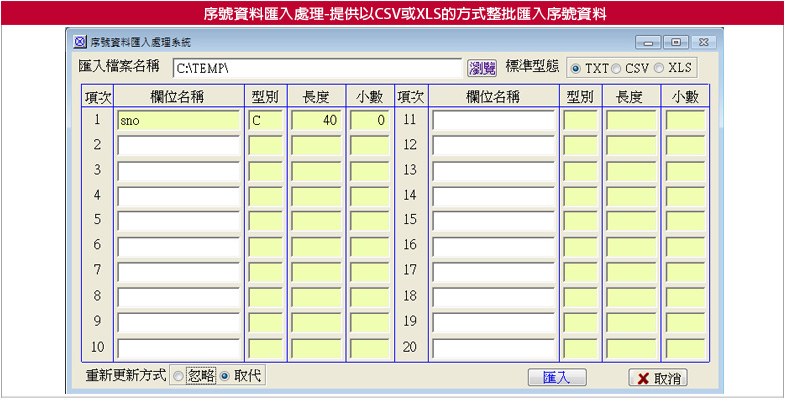Select the TXT standard type option
This screenshot has height=401, width=786.
click(576, 69)
